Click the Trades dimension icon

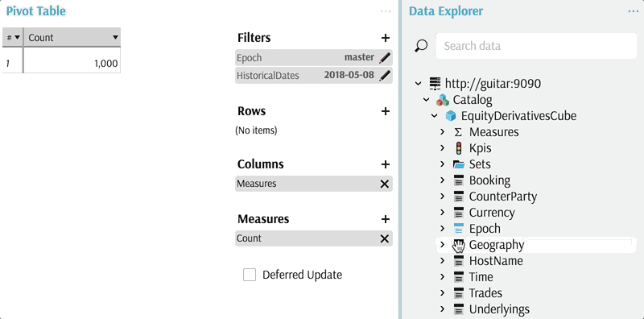[x=459, y=293]
